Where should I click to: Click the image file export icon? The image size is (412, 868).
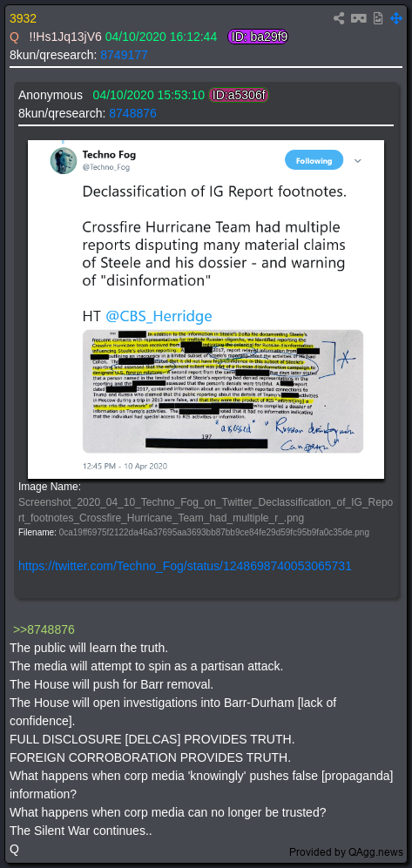[378, 18]
